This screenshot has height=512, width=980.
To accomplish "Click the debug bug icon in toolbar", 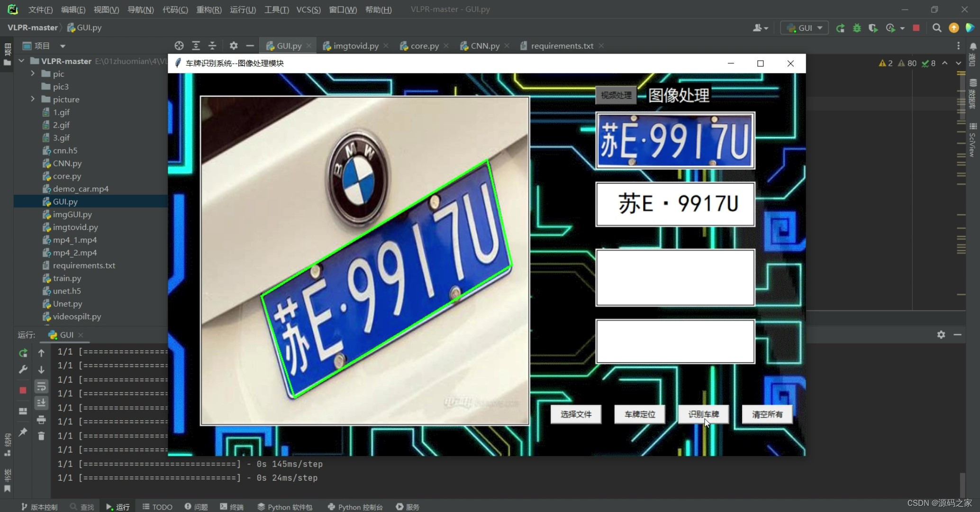I will 857,28.
